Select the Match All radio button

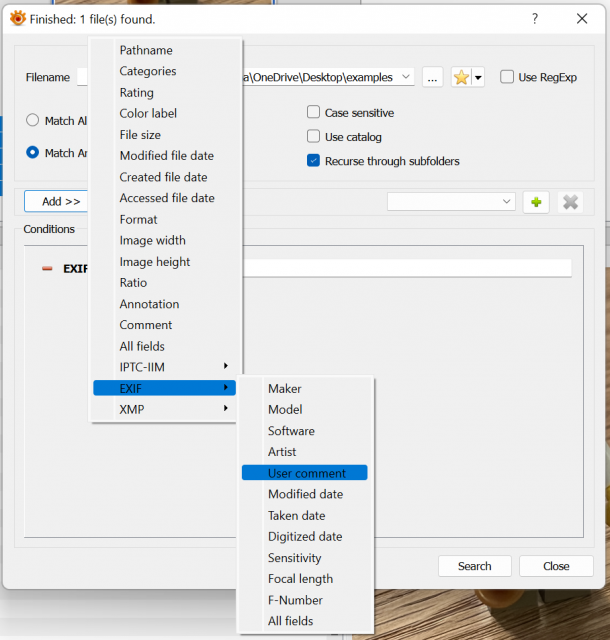(32, 120)
